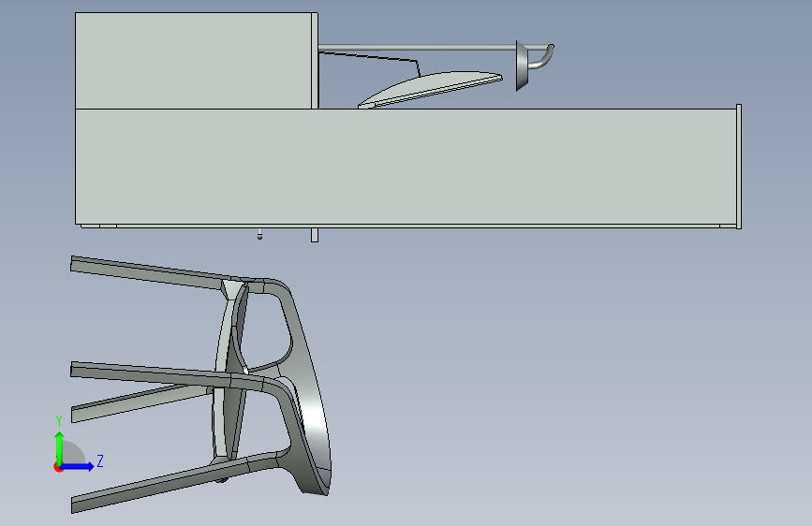Select the large lower desk panel
The width and height of the screenshot is (812, 526).
[x=406, y=167]
